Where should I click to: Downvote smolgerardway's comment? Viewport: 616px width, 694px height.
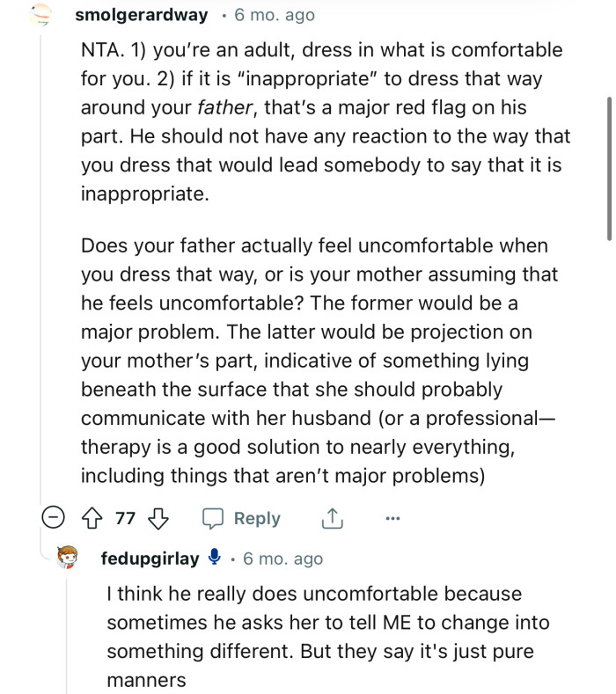tap(158, 518)
